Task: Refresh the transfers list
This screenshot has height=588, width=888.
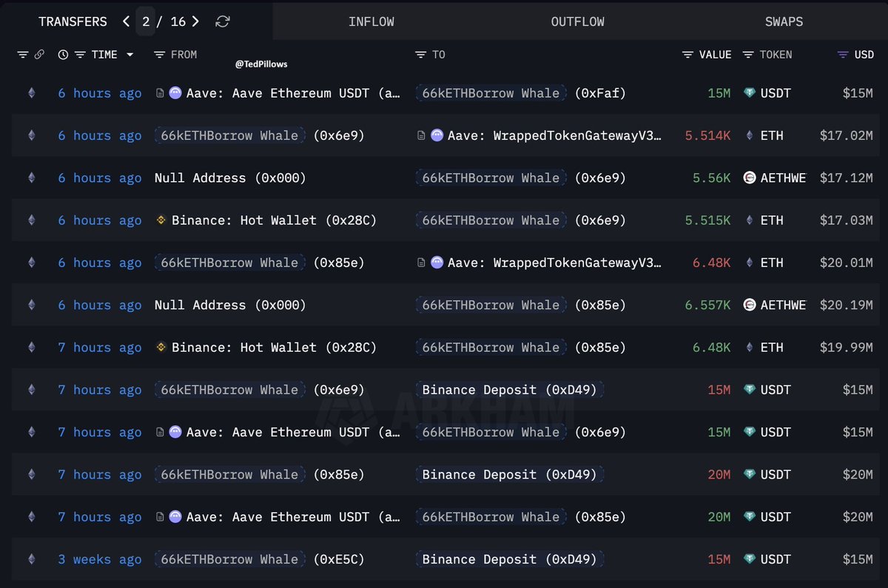Action: 222,21
